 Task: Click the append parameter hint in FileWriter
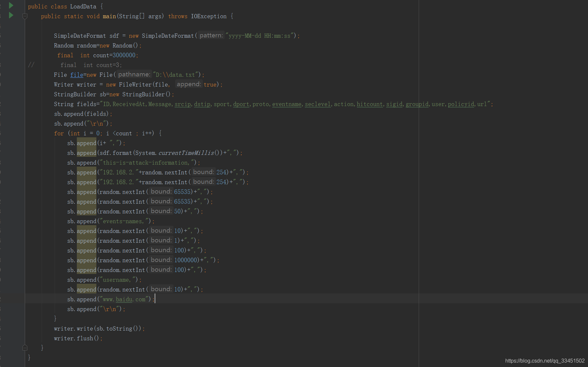click(x=189, y=84)
